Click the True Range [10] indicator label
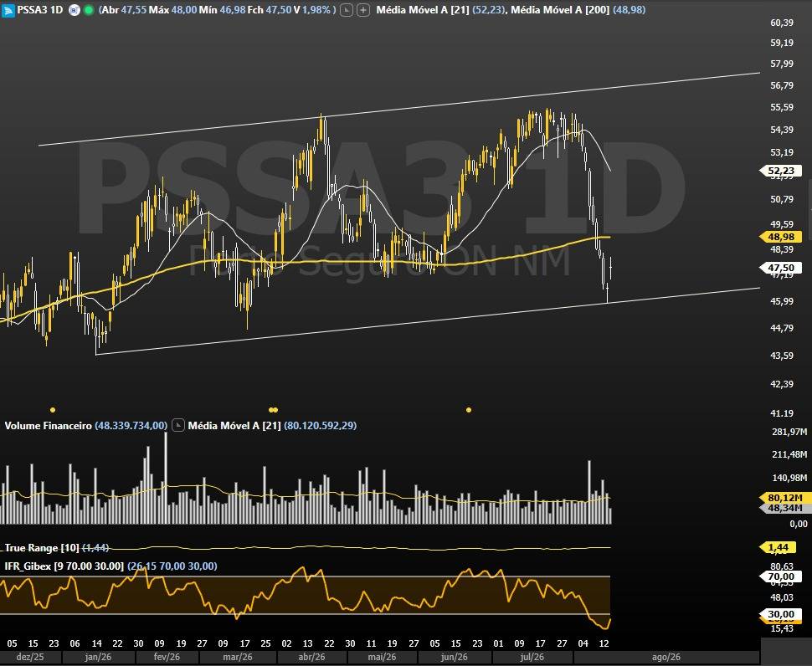This screenshot has width=812, height=666. [42, 547]
